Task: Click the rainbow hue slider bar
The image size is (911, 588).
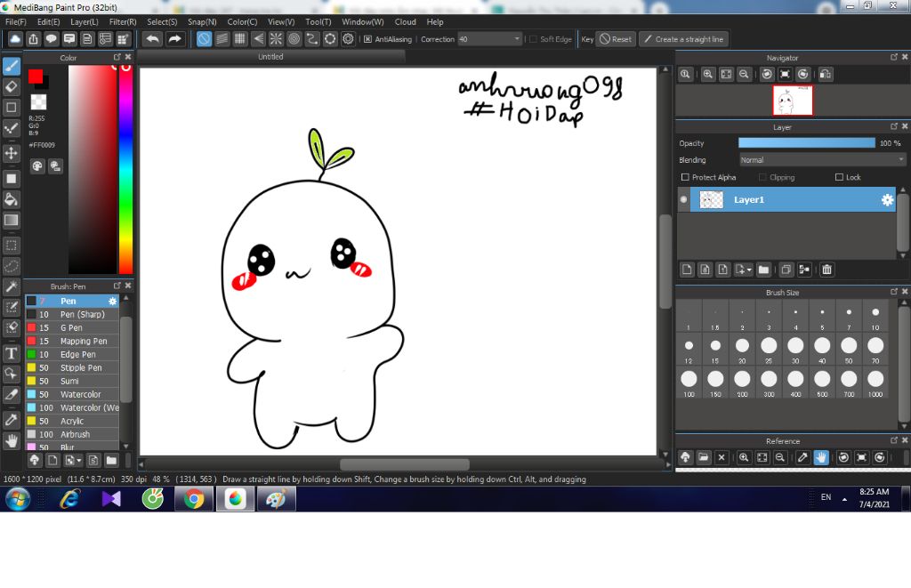Action: (125, 169)
